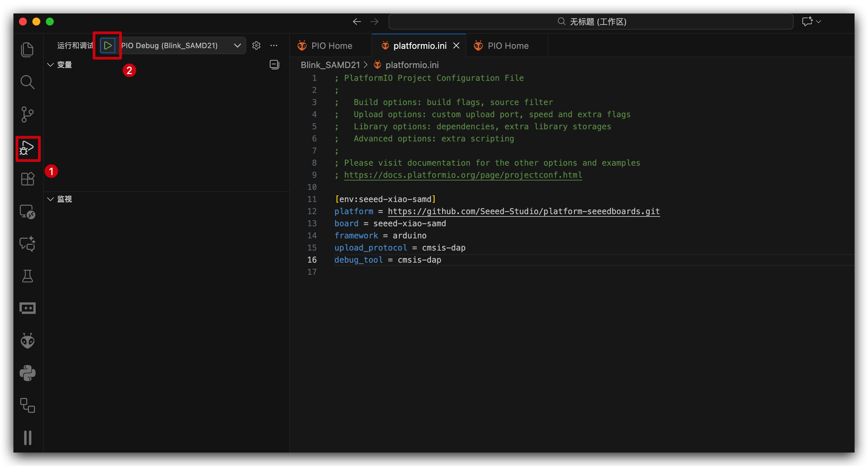The height and width of the screenshot is (466, 868).
Task: Open the Seeed-Studio github platform link
Action: click(523, 211)
